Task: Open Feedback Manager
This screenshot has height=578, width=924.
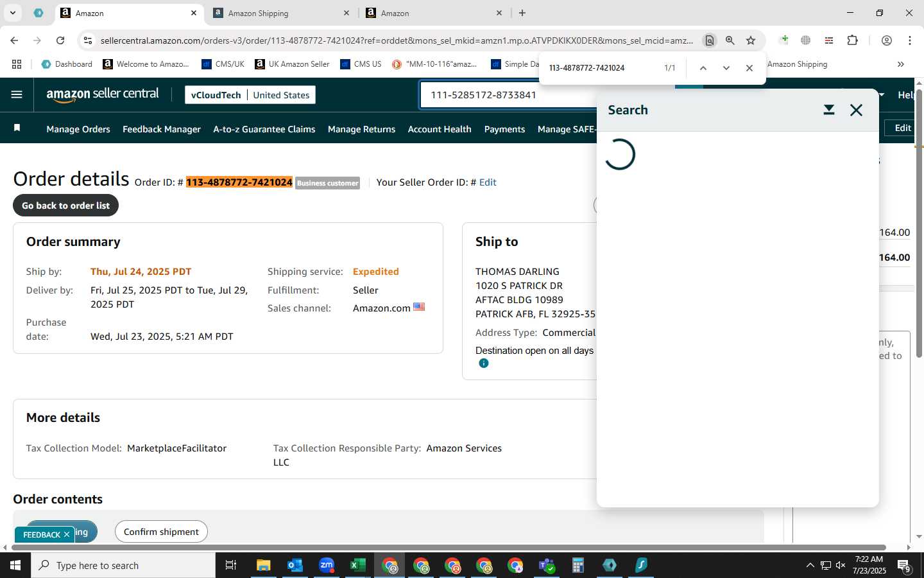Action: click(x=162, y=129)
